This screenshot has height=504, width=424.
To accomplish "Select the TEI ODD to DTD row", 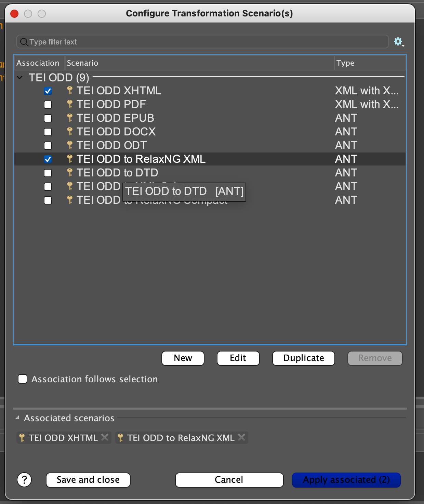I will point(118,173).
